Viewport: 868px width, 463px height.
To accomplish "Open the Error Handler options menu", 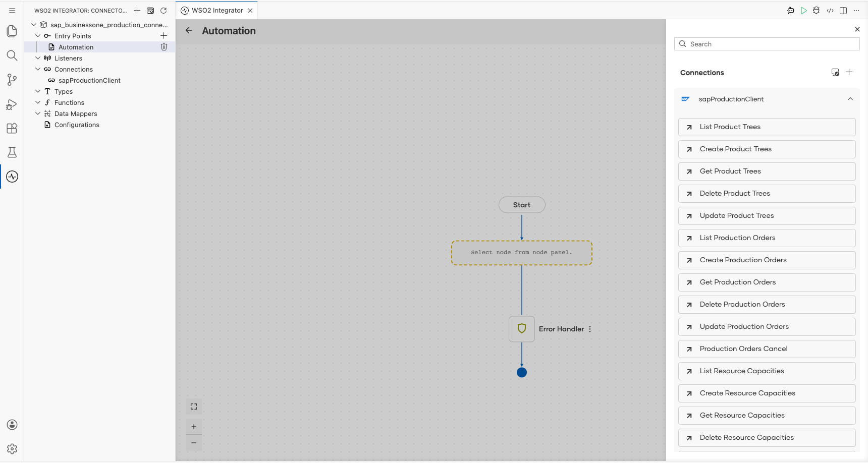I will point(590,329).
